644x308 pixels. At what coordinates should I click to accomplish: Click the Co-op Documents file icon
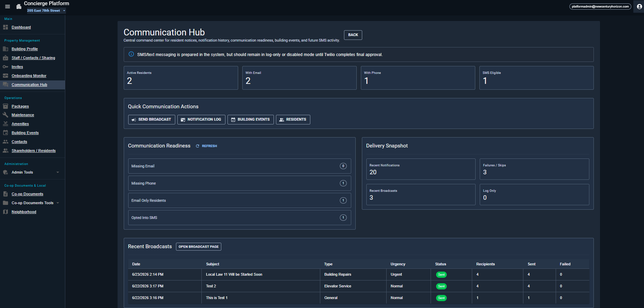pos(5,194)
